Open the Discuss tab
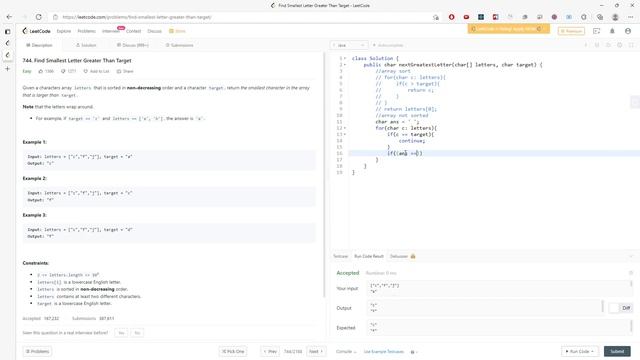Image resolution: width=640 pixels, height=360 pixels. click(133, 45)
